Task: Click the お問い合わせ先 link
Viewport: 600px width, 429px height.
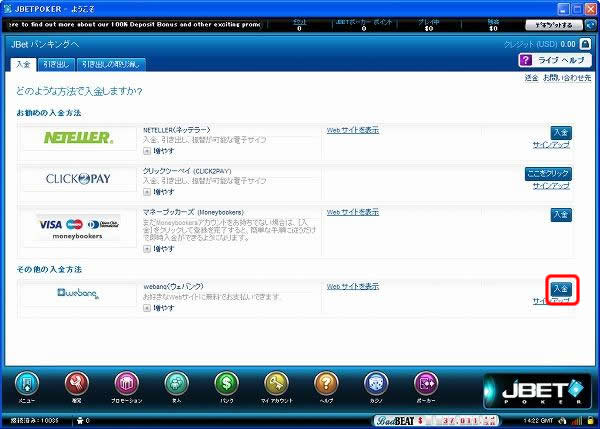Action: coord(567,78)
